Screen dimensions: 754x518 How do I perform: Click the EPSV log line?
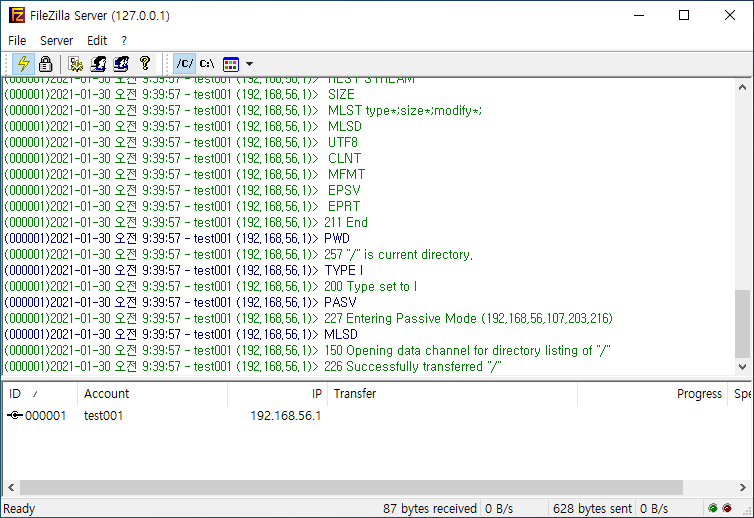pos(182,190)
